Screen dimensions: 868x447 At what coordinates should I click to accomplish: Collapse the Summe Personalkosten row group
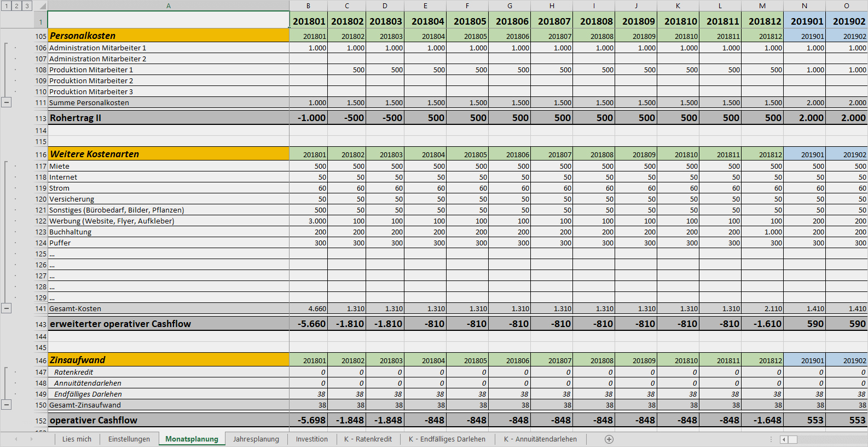[7, 102]
